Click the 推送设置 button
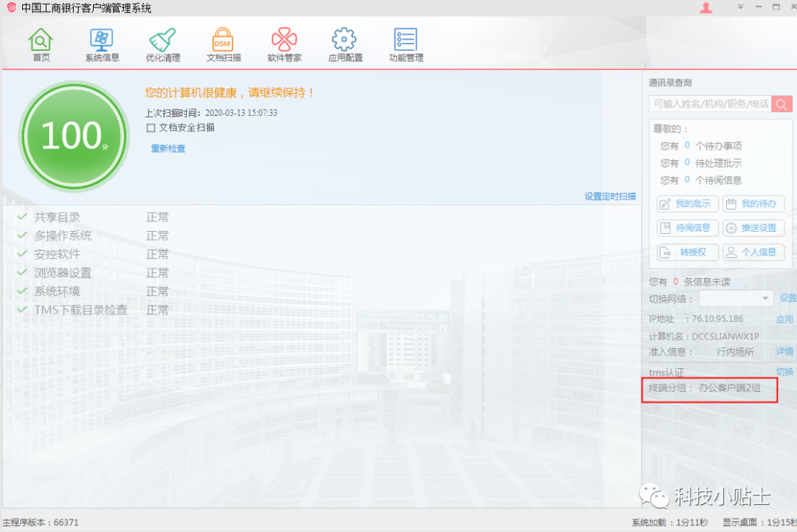The width and height of the screenshot is (797, 532). (x=753, y=228)
